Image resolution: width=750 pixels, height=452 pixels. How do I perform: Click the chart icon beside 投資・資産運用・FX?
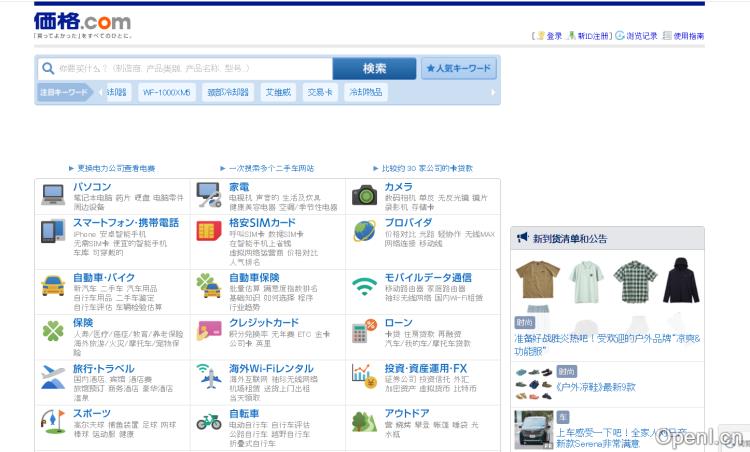364,376
